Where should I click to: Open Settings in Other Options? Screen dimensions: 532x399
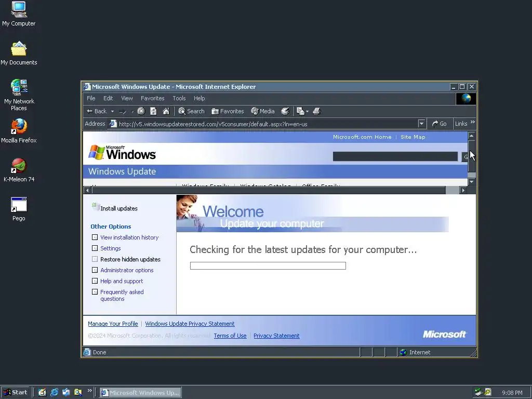110,248
